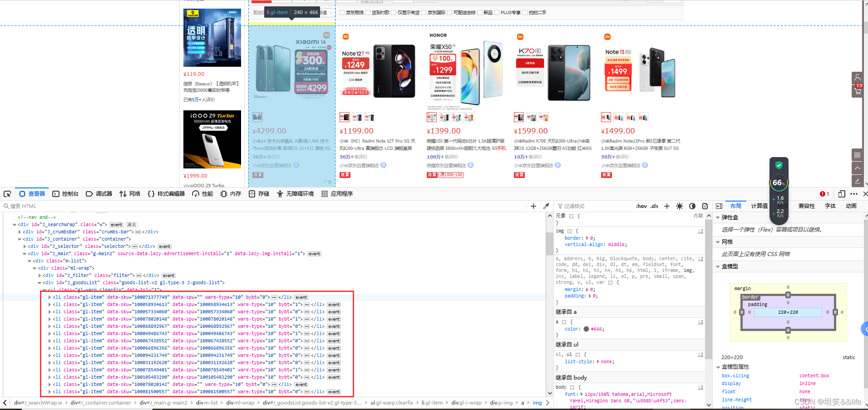
Task: Click the 溢出 overflow badge on J_searchWrap
Action: click(x=131, y=225)
